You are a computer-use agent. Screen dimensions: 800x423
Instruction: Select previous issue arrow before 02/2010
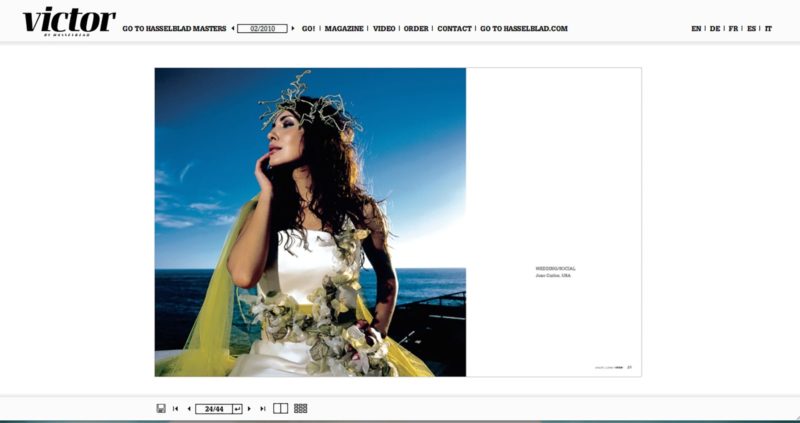[x=232, y=29]
